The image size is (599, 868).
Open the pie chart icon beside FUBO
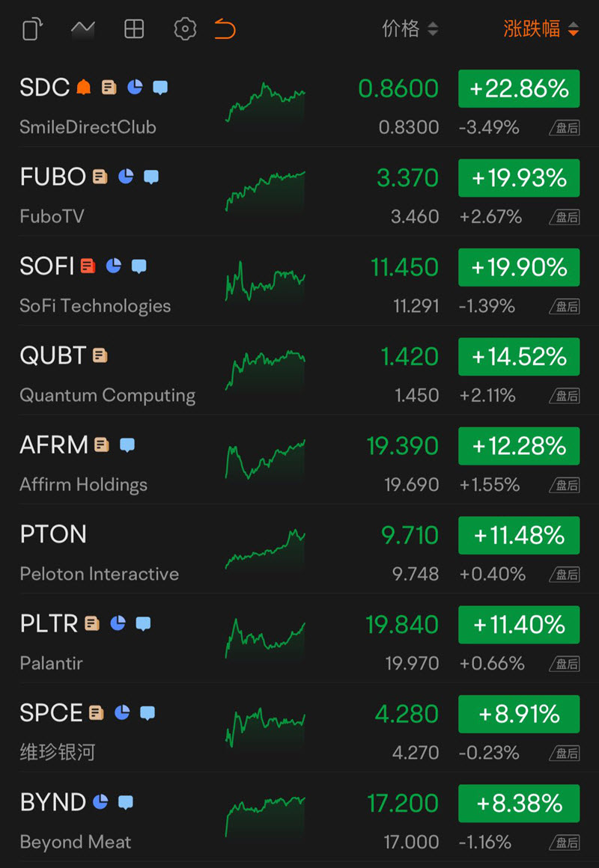pyautogui.click(x=126, y=177)
